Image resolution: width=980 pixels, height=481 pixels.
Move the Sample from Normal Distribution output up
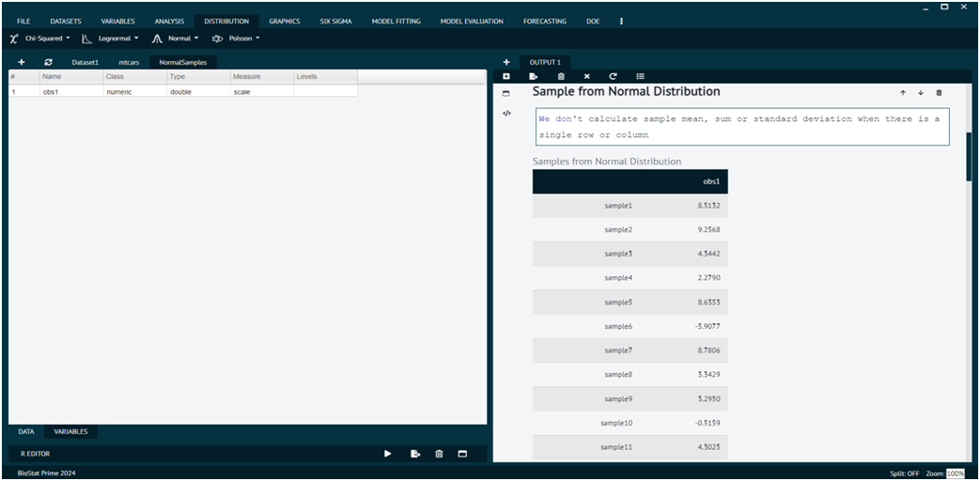coord(903,92)
